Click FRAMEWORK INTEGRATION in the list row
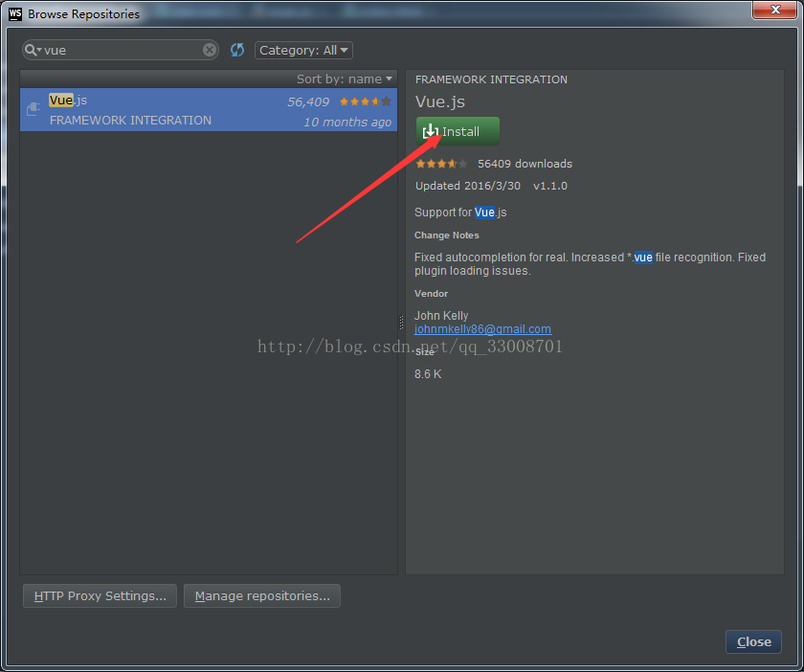The height and width of the screenshot is (672, 804). pos(130,120)
